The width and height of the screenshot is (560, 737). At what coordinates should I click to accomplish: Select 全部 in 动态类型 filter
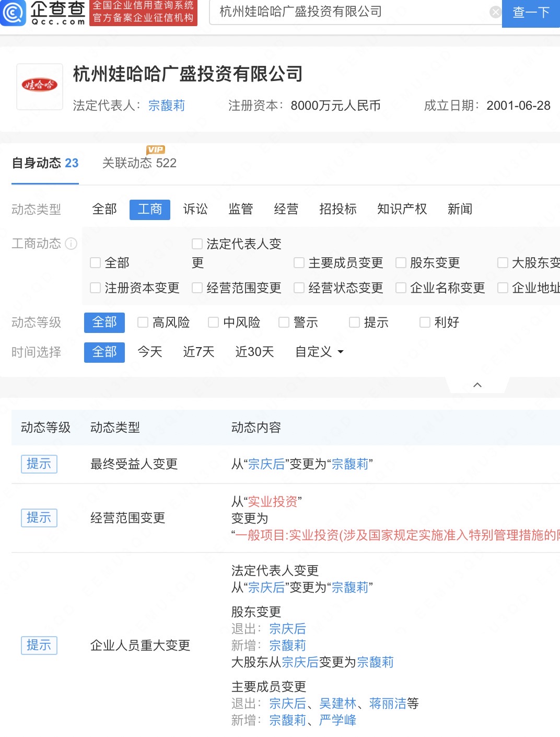104,210
